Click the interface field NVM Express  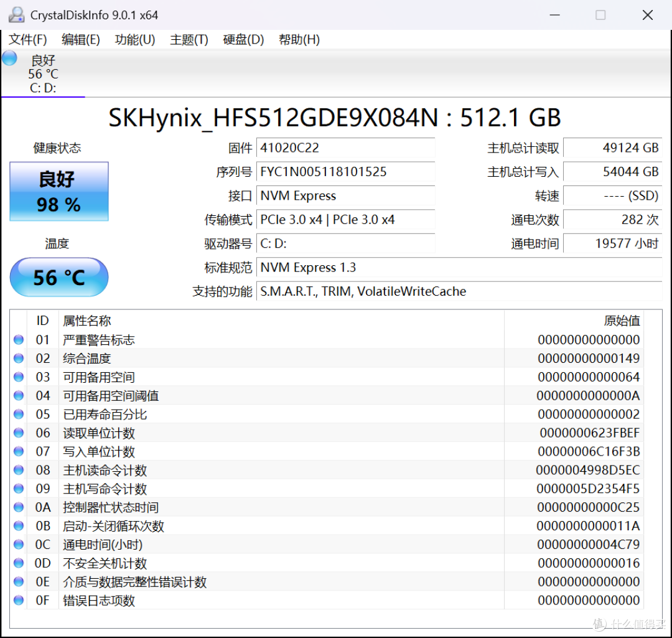click(x=345, y=196)
